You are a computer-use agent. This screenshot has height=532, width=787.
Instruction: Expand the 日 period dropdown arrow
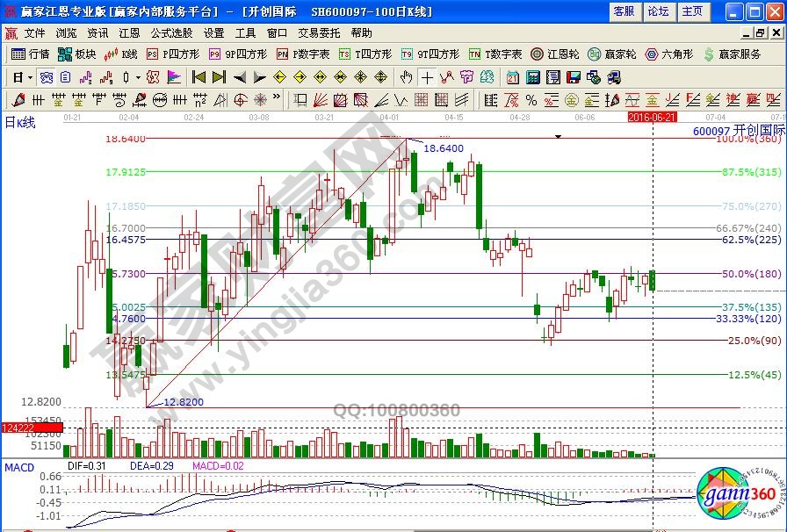(30, 77)
